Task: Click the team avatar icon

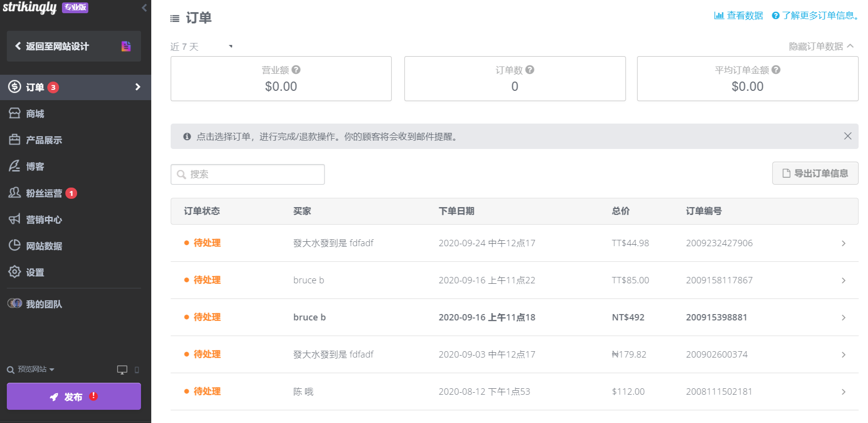Action: point(15,303)
